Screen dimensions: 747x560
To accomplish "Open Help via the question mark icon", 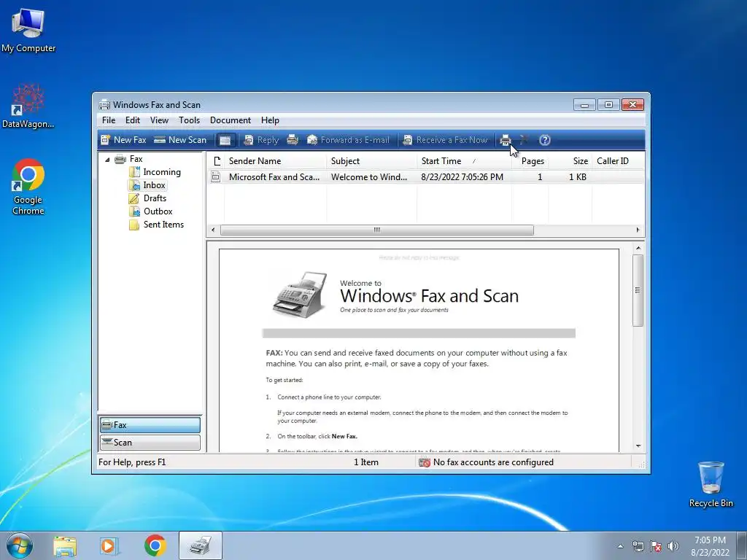I will pos(544,140).
